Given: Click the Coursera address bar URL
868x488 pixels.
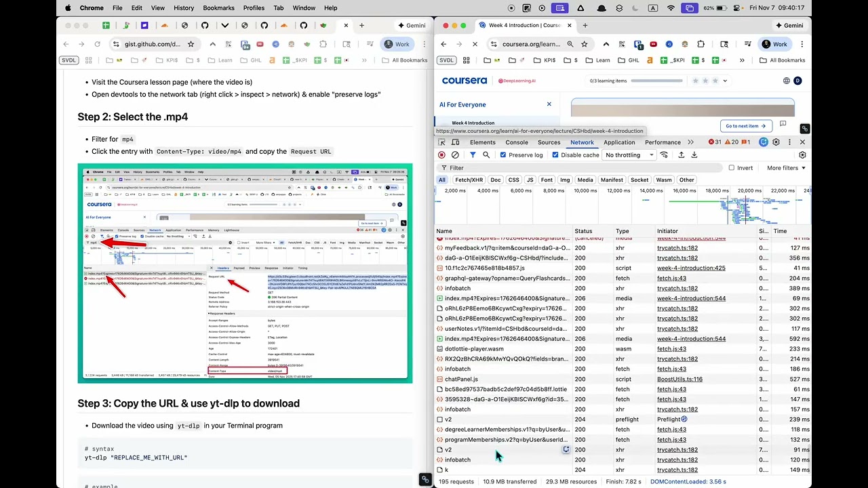Looking at the screenshot, I should click(531, 44).
